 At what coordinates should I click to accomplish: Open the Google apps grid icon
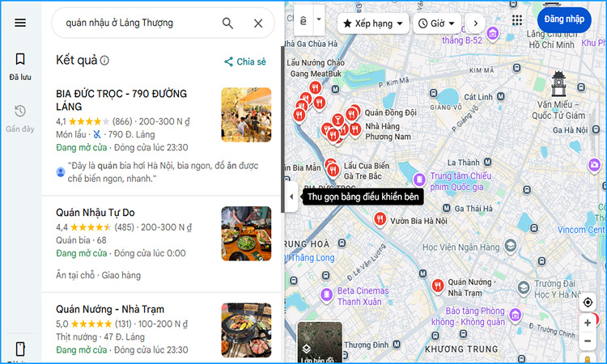click(517, 20)
